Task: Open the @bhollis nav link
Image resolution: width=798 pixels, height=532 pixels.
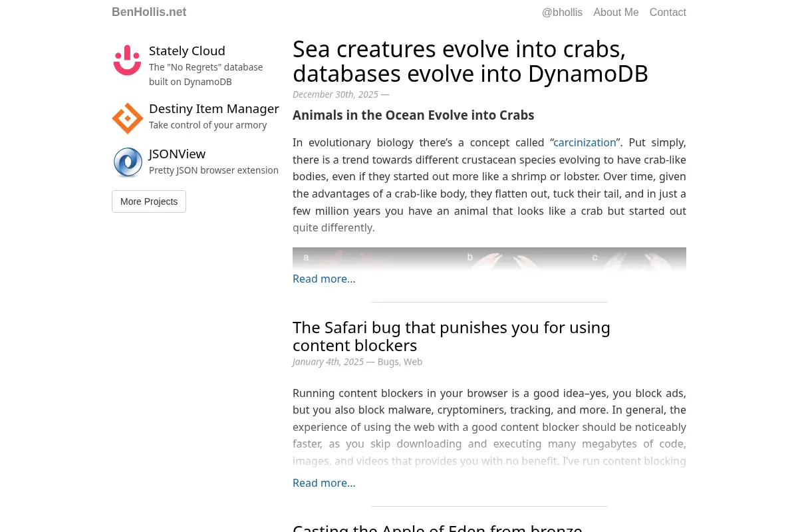Action: pyautogui.click(x=562, y=12)
